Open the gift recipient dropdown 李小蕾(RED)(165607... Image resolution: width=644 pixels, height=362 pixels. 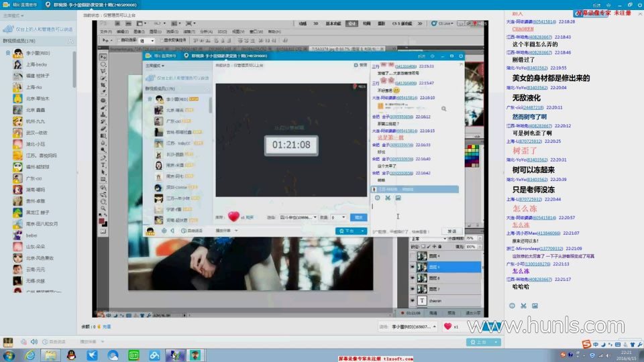pyautogui.click(x=414, y=326)
